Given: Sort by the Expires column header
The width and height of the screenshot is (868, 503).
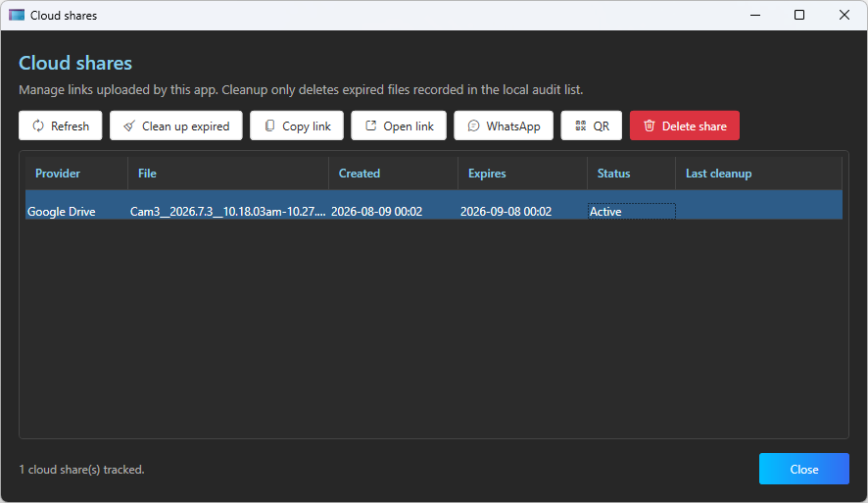Looking at the screenshot, I should [x=522, y=174].
